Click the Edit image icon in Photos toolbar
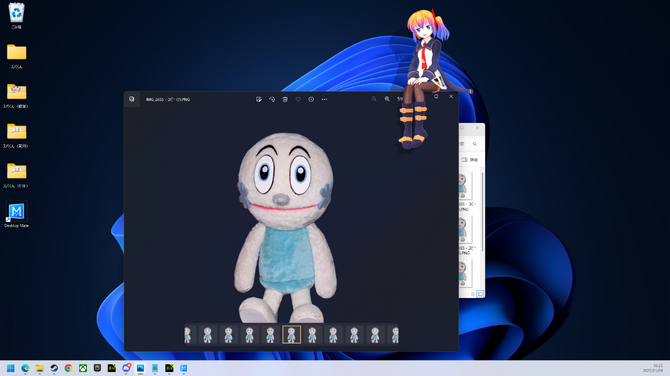670x376 pixels. click(259, 99)
